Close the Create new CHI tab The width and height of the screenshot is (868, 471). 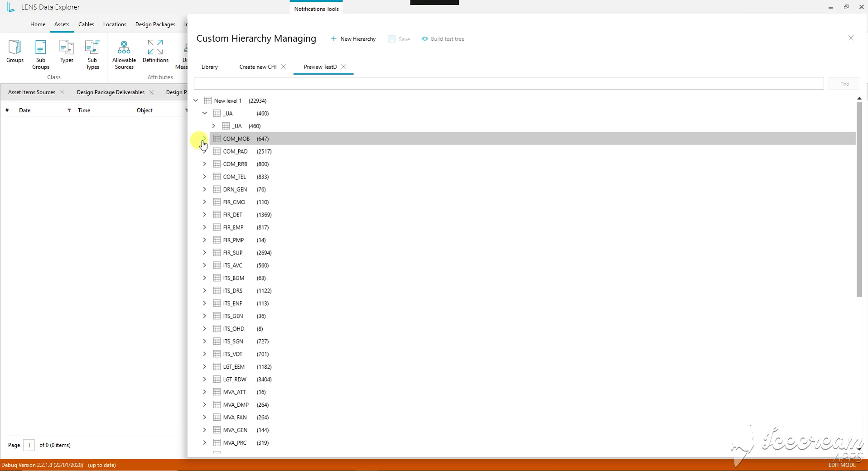pos(284,67)
